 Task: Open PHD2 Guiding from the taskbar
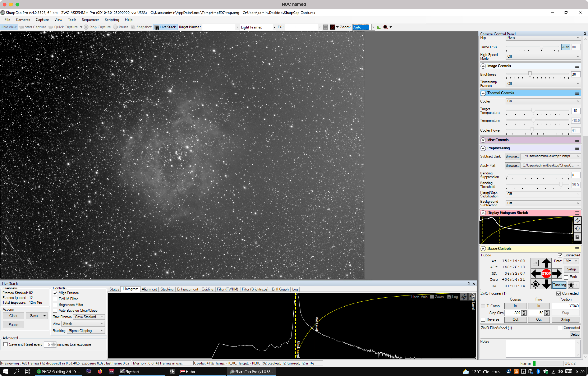click(x=59, y=371)
